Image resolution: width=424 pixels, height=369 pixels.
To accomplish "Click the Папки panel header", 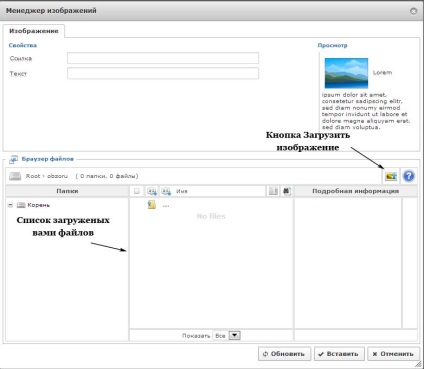I will coord(67,191).
